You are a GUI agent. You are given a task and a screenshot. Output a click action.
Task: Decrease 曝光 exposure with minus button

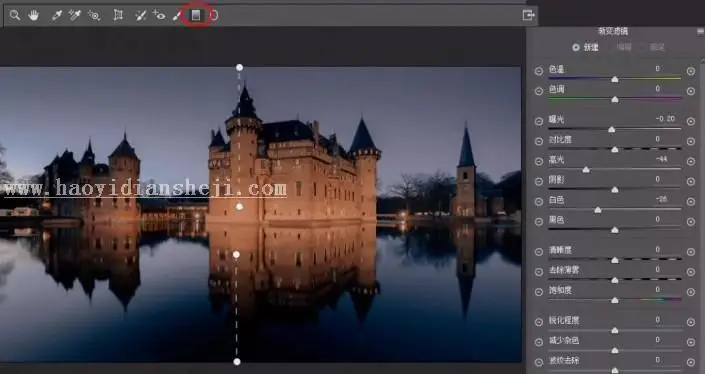(539, 121)
